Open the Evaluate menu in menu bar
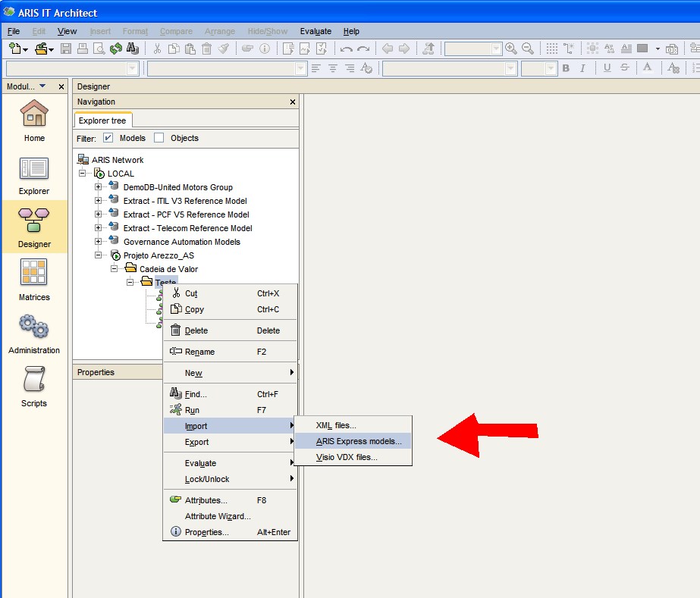The image size is (700, 598). coord(315,31)
